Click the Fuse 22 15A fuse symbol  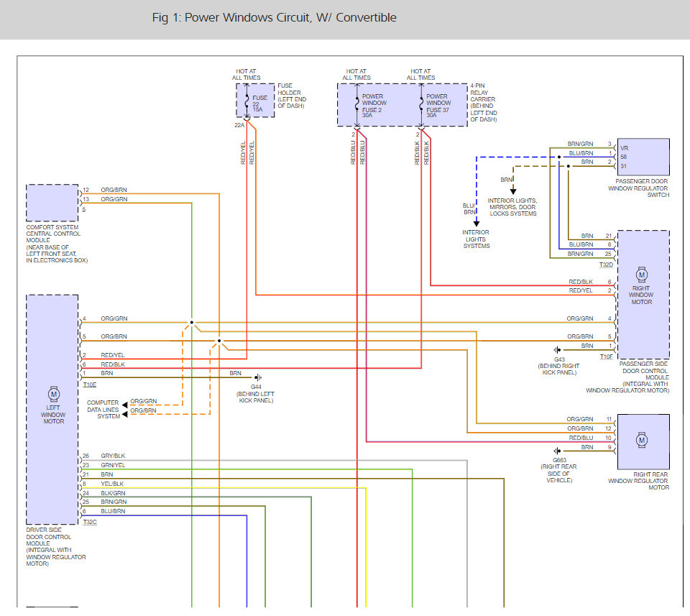click(247, 101)
